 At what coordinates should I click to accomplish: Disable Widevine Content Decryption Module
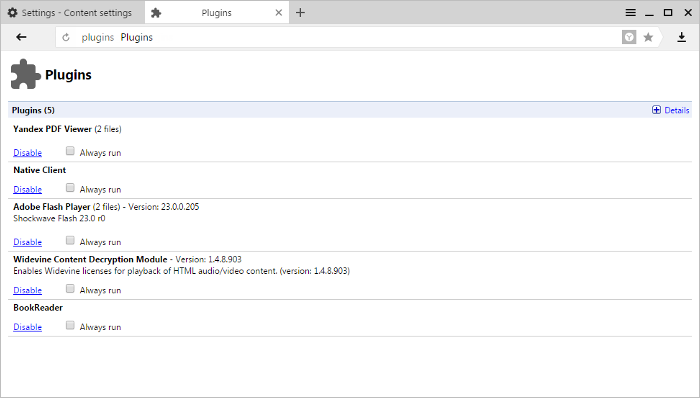(x=28, y=290)
